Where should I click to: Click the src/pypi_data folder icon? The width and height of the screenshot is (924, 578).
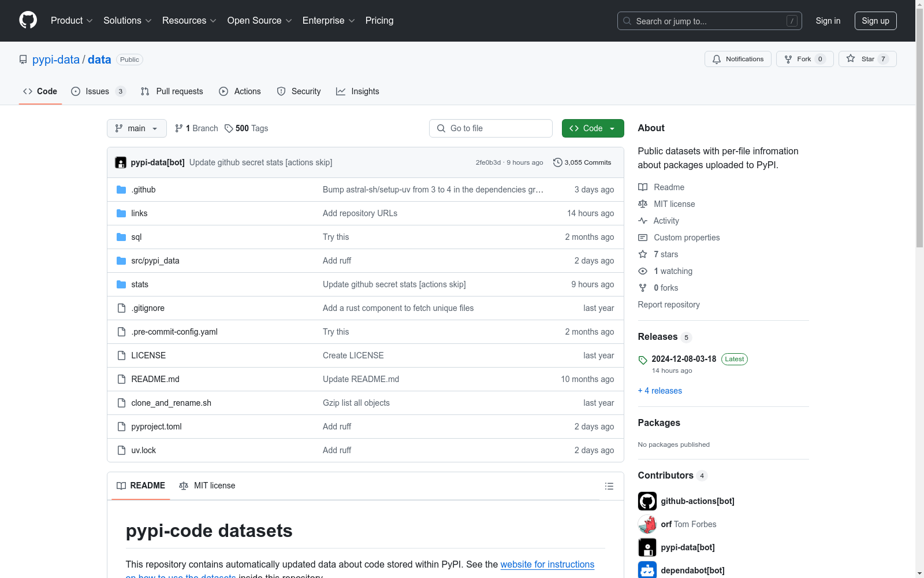(x=121, y=261)
